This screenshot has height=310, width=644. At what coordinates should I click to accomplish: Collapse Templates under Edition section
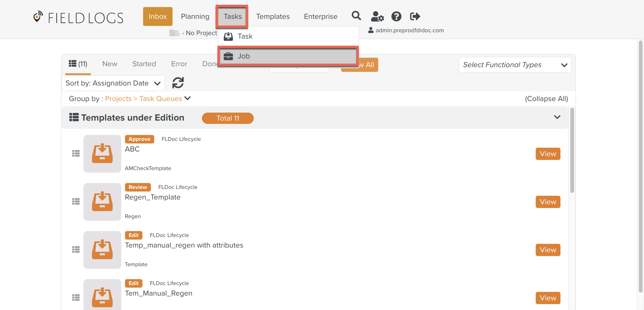557,117
